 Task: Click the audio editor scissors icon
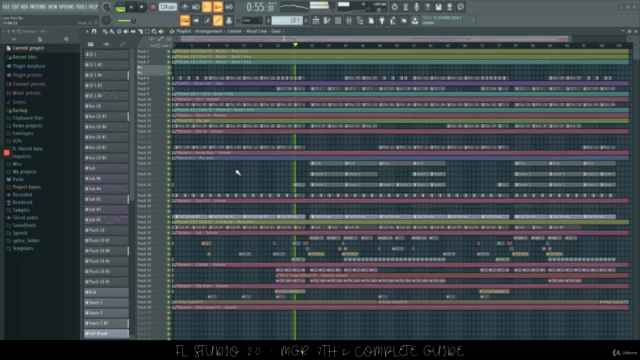coord(405,7)
